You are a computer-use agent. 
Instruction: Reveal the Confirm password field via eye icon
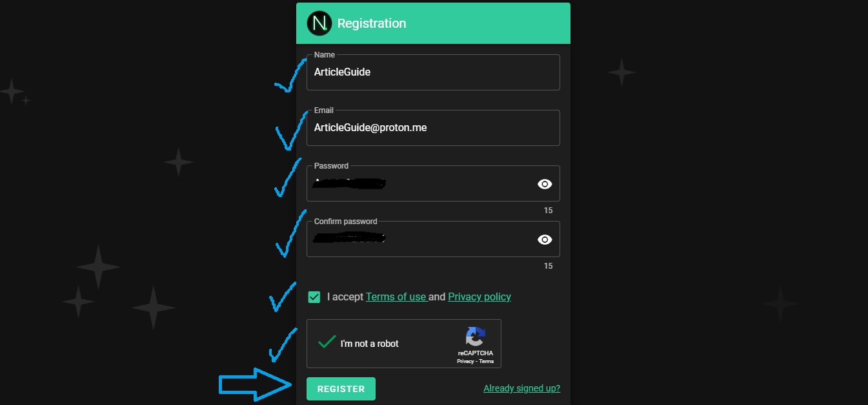[x=545, y=240]
